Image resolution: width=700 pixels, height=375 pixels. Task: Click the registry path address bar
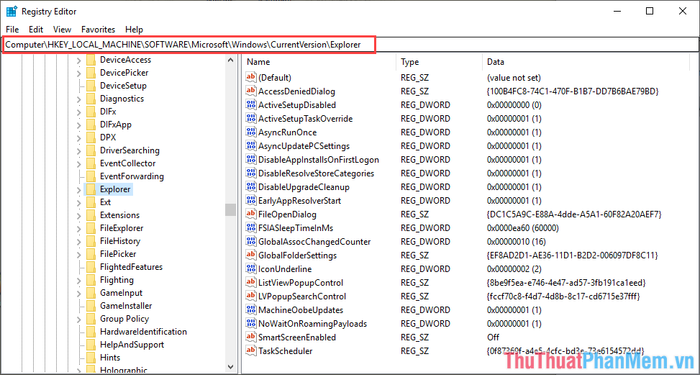tap(350, 44)
